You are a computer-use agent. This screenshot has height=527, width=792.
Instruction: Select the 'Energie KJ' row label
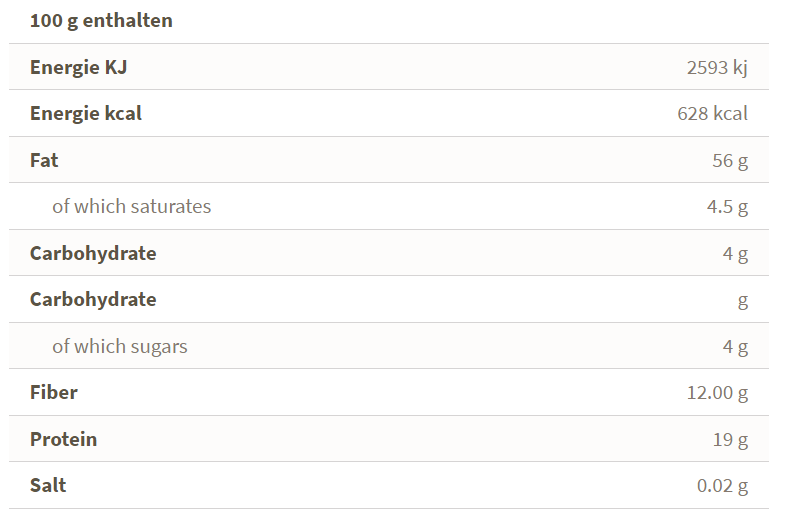tap(78, 67)
